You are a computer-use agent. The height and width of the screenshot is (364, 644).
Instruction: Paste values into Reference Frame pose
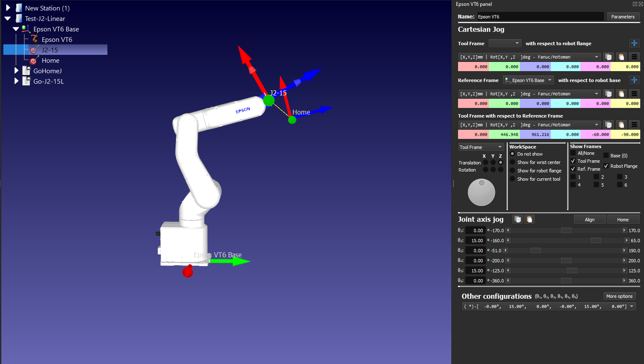click(621, 94)
